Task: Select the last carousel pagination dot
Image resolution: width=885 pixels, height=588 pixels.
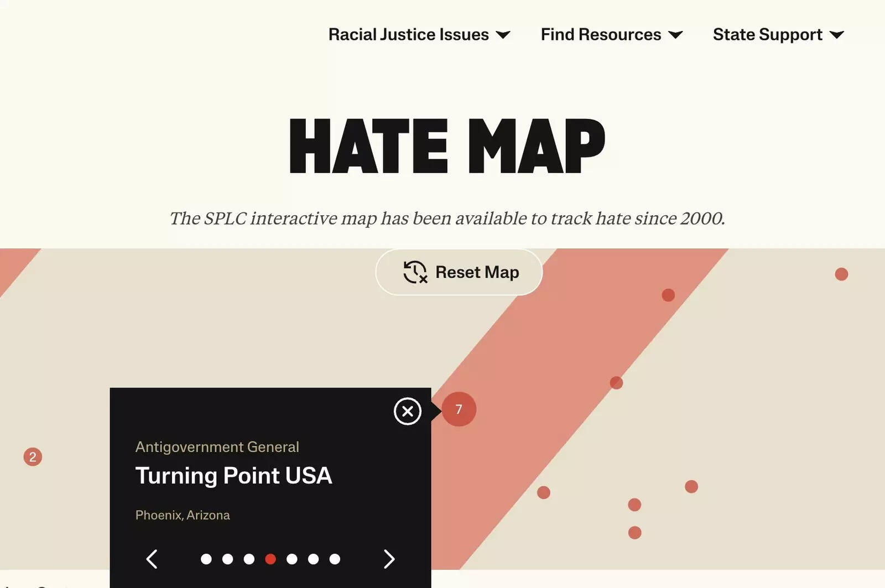Action: click(x=335, y=559)
